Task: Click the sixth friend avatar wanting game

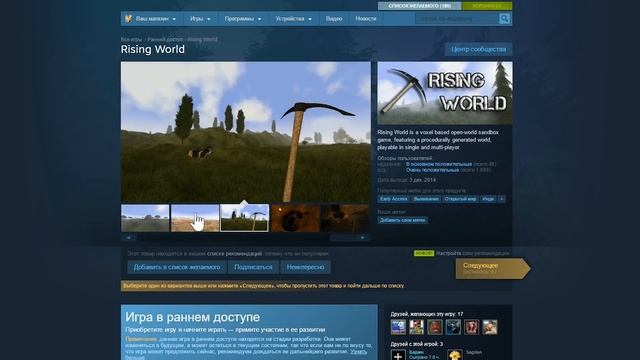Action: coord(490,327)
